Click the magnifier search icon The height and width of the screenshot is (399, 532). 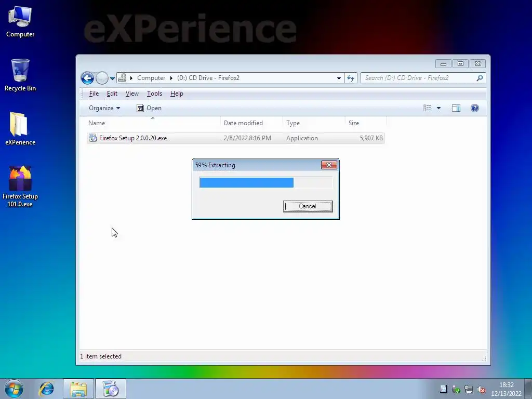(480, 78)
